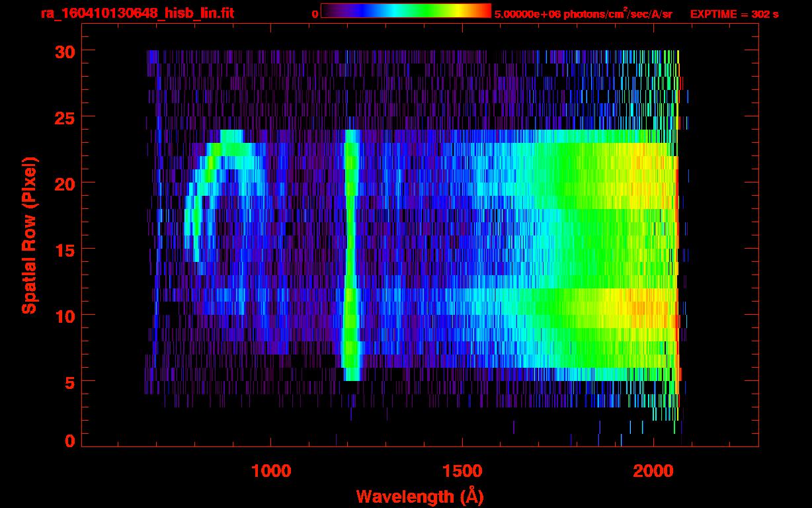Click the red end of the colorbar
The height and width of the screenshot is (508, 812).
click(x=486, y=11)
